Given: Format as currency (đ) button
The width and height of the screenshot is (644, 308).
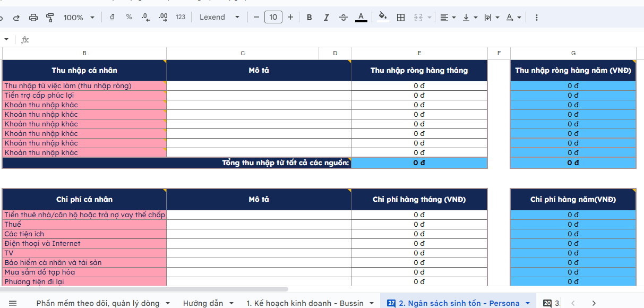Looking at the screenshot, I should pos(112,18).
